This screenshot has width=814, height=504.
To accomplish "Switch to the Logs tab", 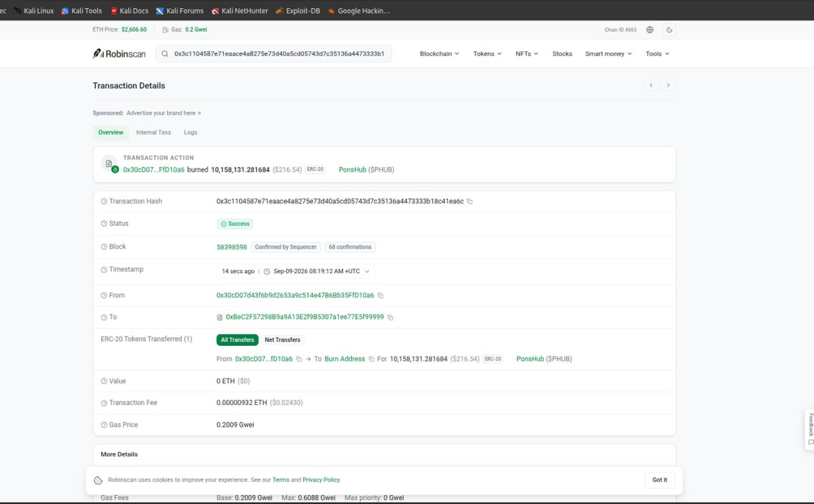I will coord(191,132).
